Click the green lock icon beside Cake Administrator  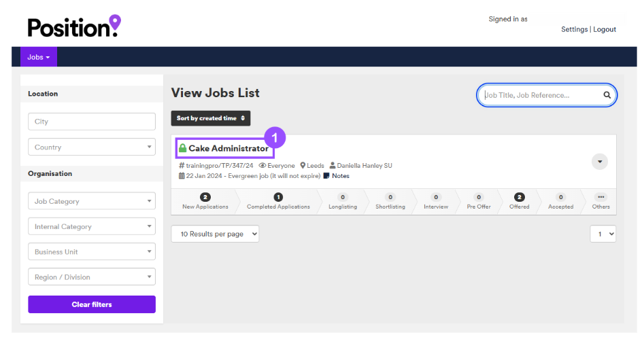[x=182, y=148]
